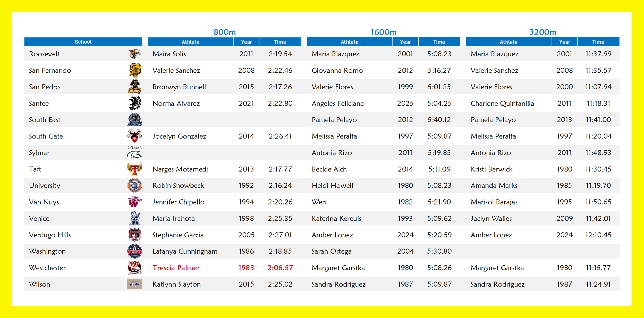644x318 pixels.
Task: Click the 800m section heading
Action: click(224, 32)
